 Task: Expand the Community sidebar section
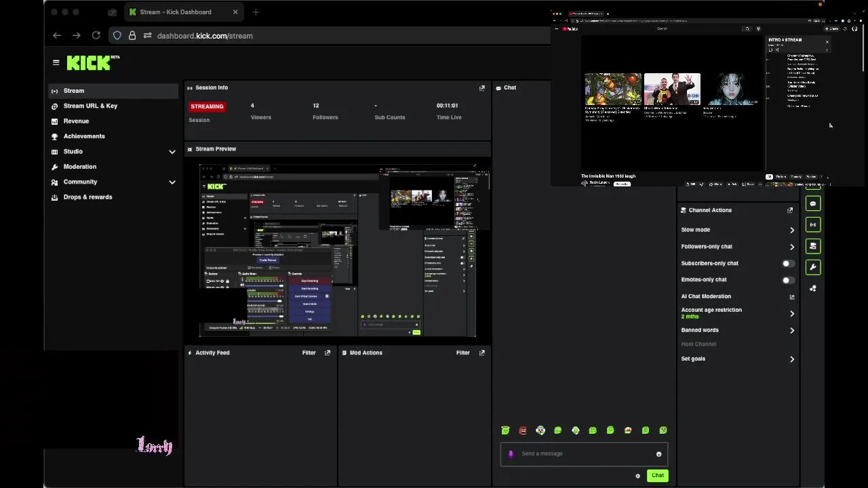(172, 182)
